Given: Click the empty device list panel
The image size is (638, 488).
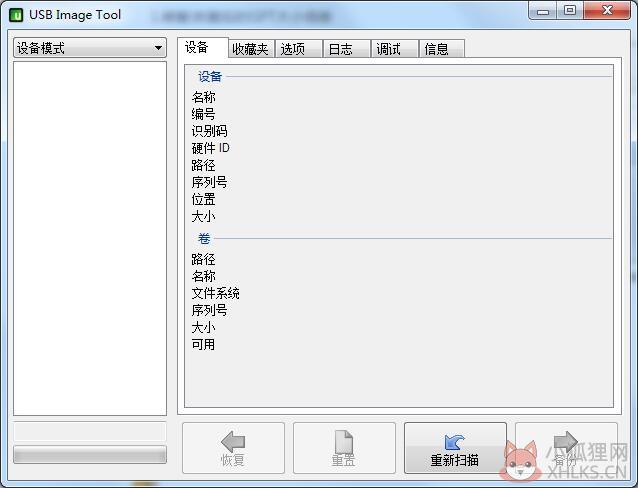Looking at the screenshot, I should pyautogui.click(x=90, y=239).
